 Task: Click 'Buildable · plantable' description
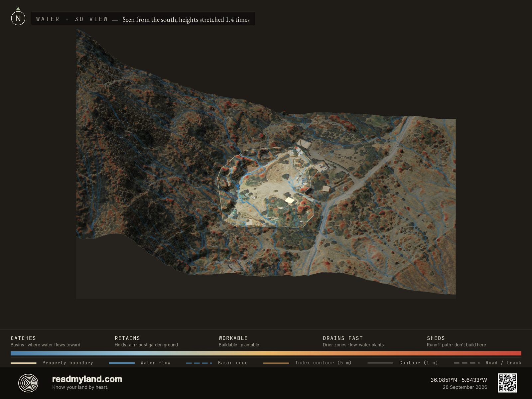(239, 345)
